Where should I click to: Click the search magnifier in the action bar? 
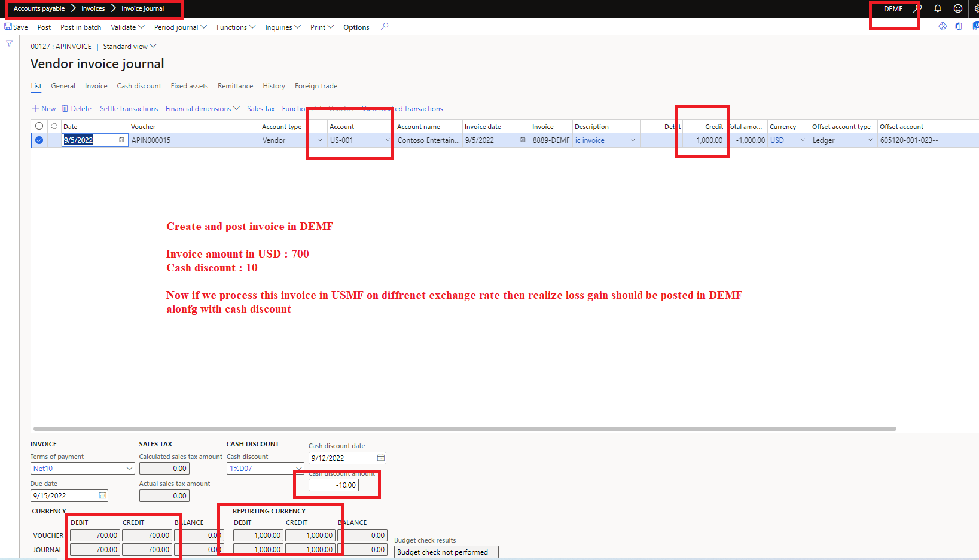[385, 27]
